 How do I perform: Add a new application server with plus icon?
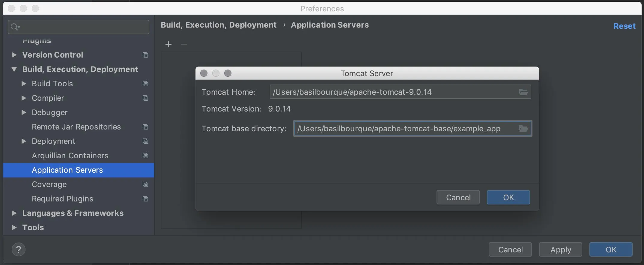[x=168, y=44]
